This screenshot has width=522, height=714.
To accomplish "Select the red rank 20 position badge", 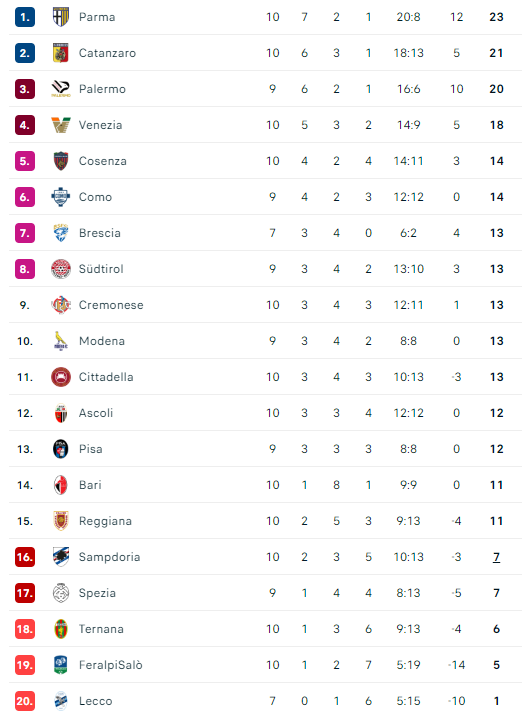I will 25,701.
